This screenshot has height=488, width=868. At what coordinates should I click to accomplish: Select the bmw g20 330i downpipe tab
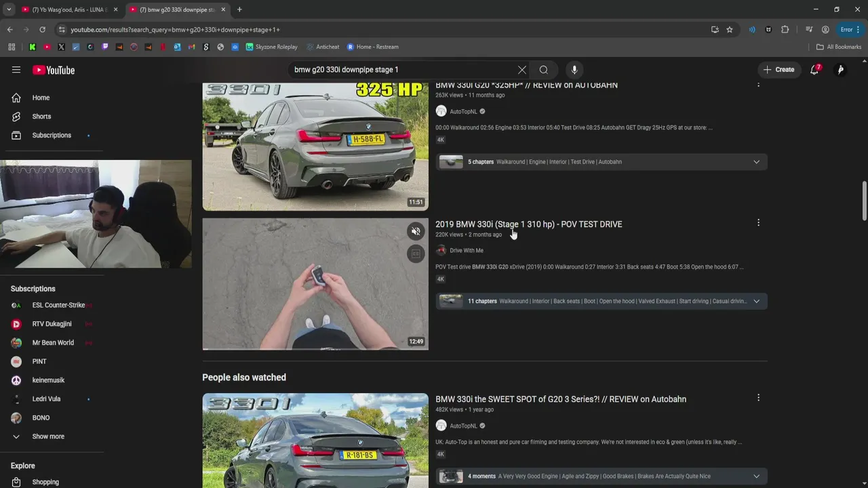(177, 9)
